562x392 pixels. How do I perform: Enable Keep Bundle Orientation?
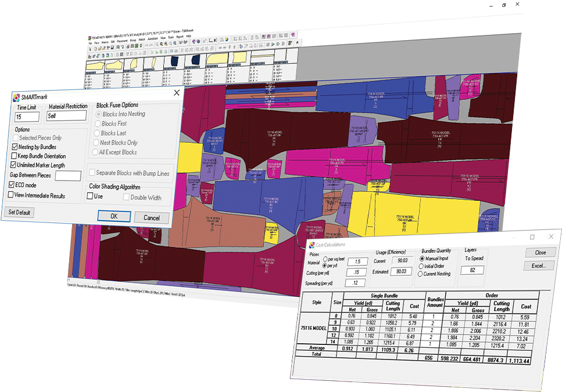(x=13, y=156)
